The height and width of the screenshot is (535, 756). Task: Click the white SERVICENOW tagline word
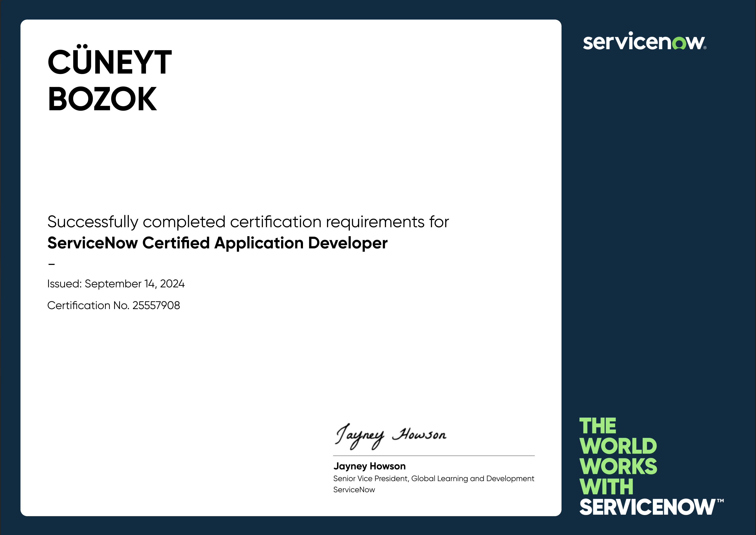pos(647,507)
